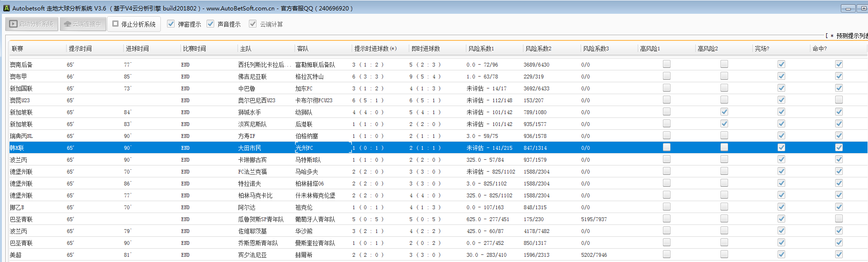Image resolution: width=868 pixels, height=262 pixels.
Task: Check 高风险1 box for 澳南后备 row
Action: click(x=667, y=64)
